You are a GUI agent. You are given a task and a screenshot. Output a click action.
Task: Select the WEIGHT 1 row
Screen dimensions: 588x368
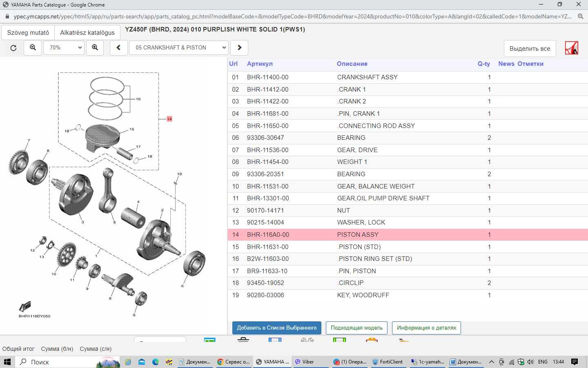pos(408,162)
